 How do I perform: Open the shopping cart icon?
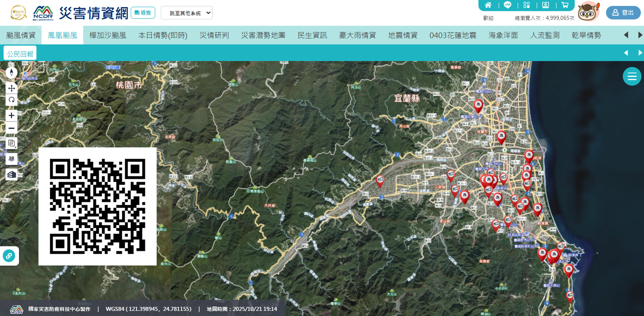(565, 5)
